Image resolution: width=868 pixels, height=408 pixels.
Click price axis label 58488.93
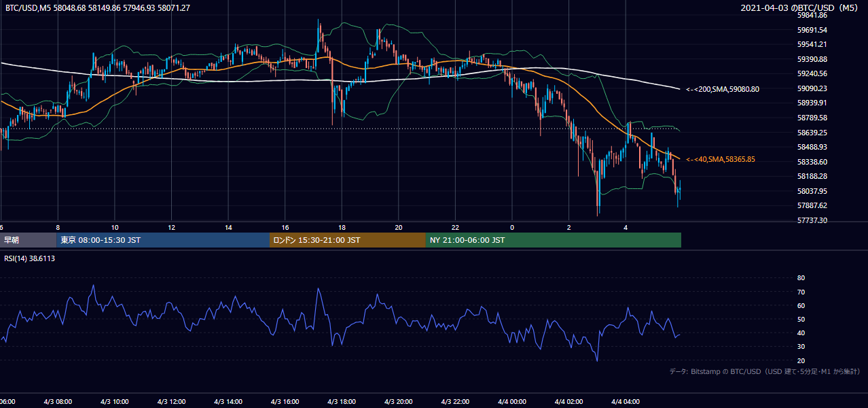point(812,147)
